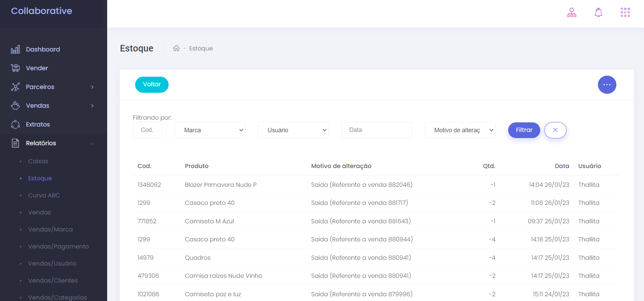Expand the Vendas submenu arrow
Image resolution: width=644 pixels, height=301 pixels.
point(92,106)
